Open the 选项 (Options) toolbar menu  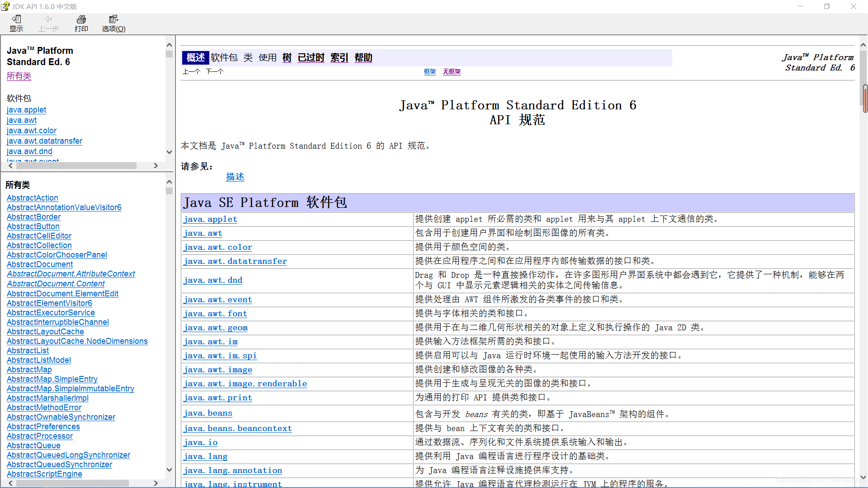(113, 23)
